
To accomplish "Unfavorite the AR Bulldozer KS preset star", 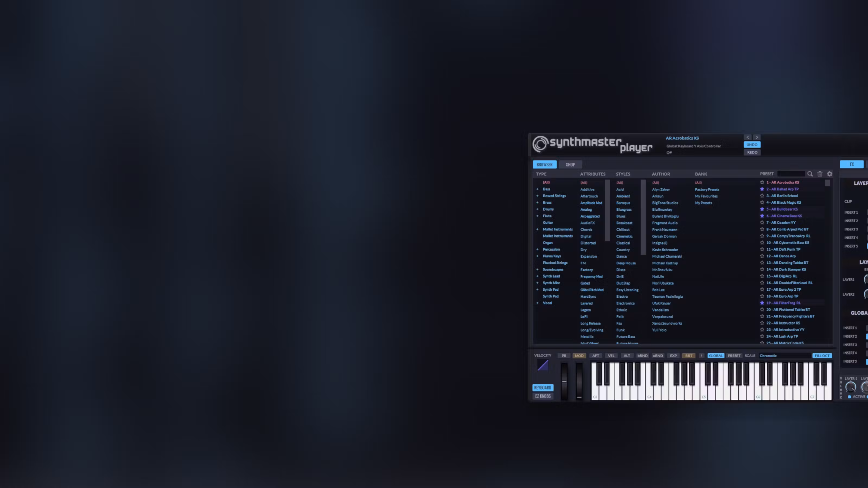I will [762, 209].
